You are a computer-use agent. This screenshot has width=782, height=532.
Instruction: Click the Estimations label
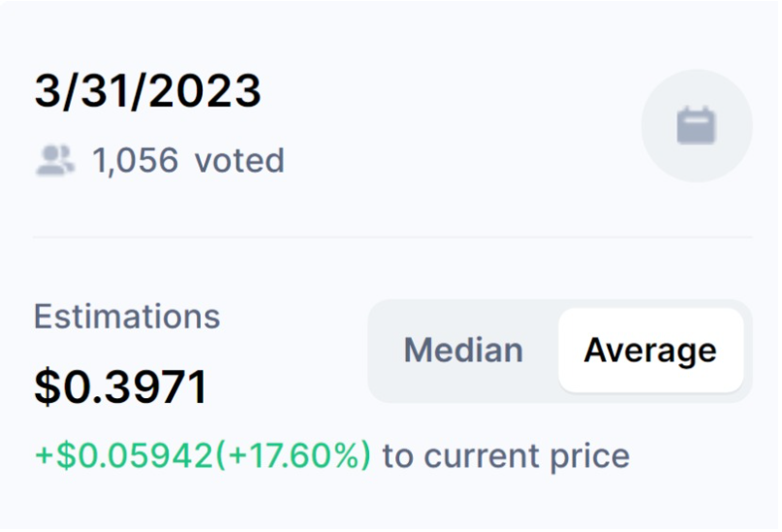(127, 316)
